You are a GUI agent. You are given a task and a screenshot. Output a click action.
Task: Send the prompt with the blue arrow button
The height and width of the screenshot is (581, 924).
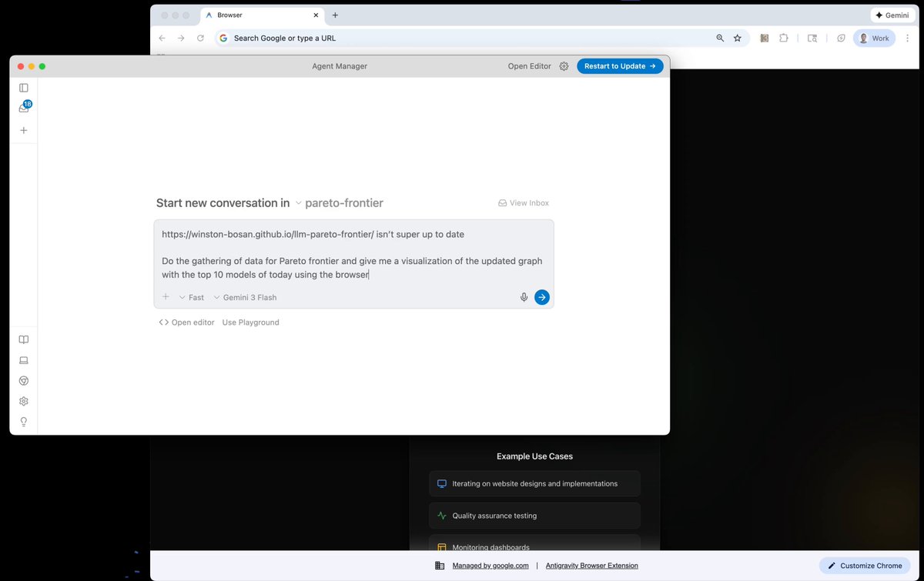pyautogui.click(x=542, y=297)
